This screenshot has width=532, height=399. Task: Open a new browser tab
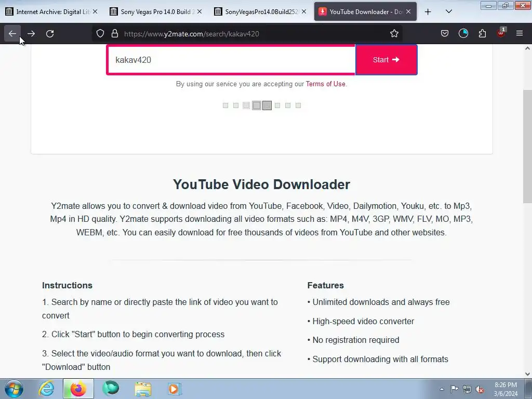pos(428,12)
